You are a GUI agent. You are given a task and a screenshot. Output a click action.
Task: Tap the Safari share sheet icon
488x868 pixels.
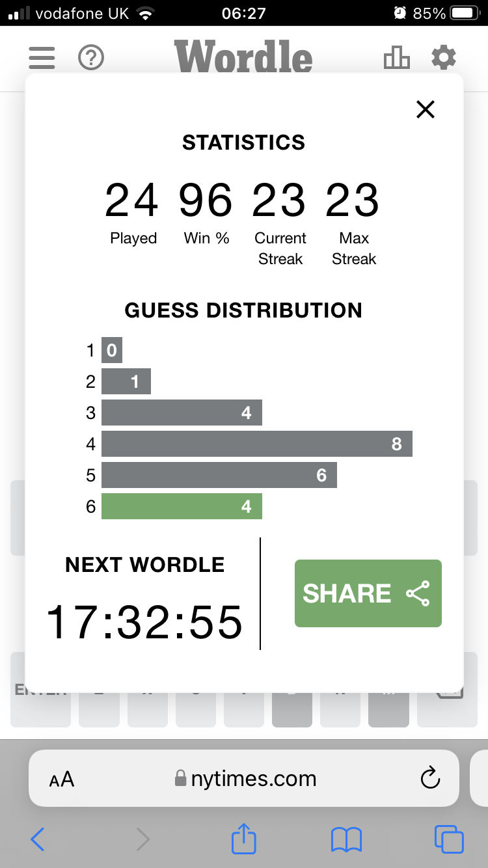[244, 838]
